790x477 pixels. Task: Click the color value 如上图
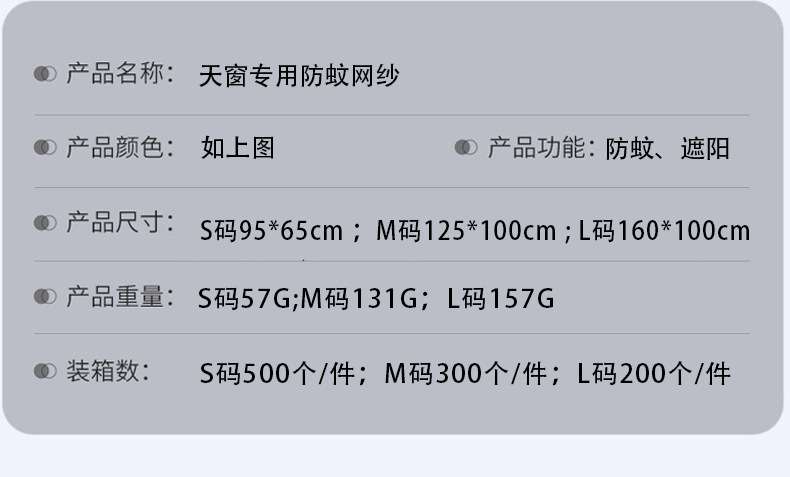(237, 148)
